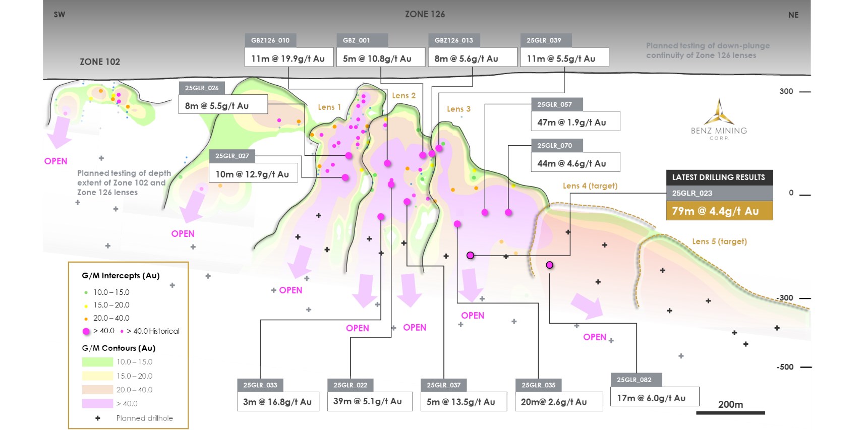Click the 44m @ 4.6g/t Au result box
The height and width of the screenshot is (430, 868).
(575, 163)
